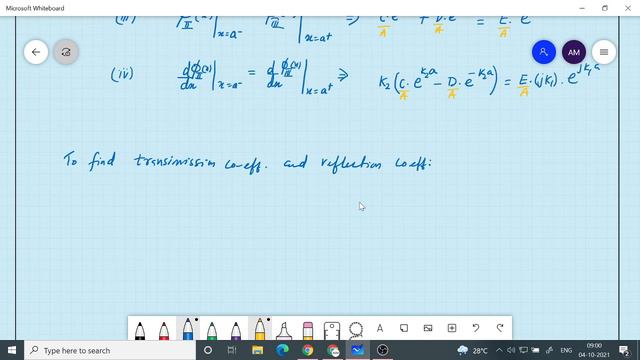
Task: Select the green pen tool
Action: coord(212,330)
